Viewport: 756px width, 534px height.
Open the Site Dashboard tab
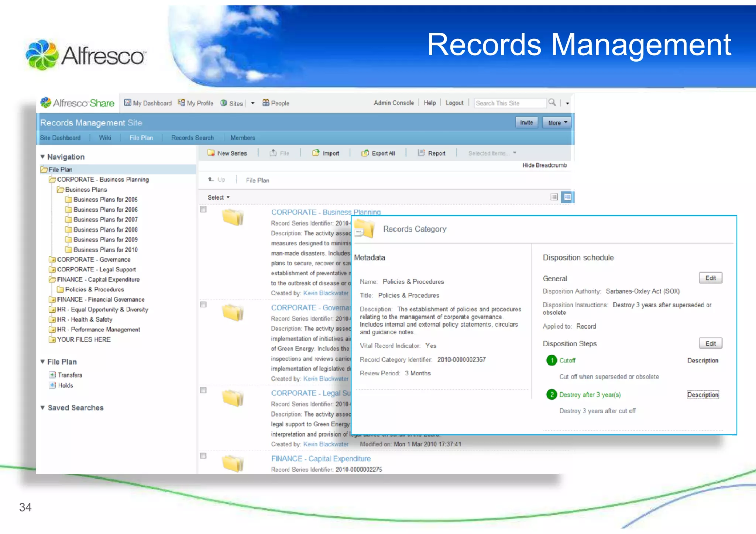[60, 138]
